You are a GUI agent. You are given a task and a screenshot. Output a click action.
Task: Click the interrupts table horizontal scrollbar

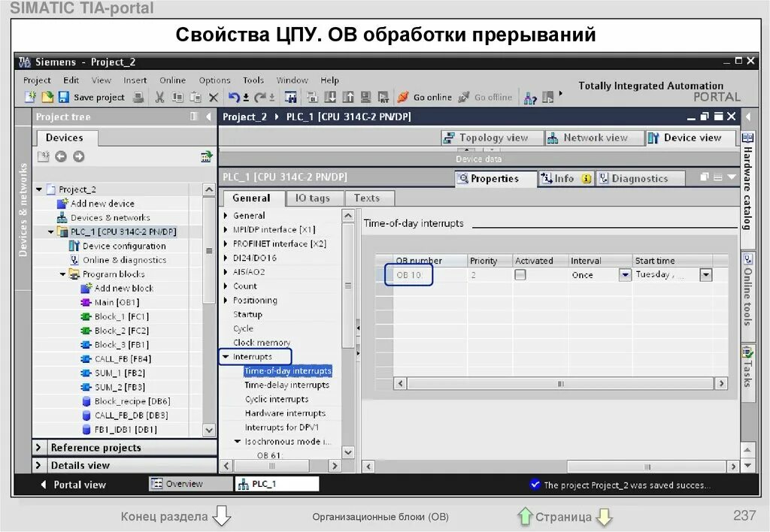[560, 383]
